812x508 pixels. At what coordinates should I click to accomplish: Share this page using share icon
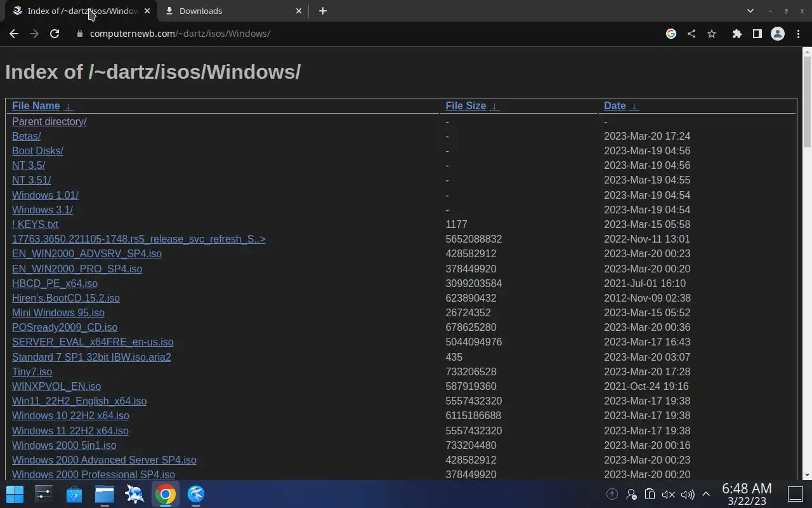691,34
